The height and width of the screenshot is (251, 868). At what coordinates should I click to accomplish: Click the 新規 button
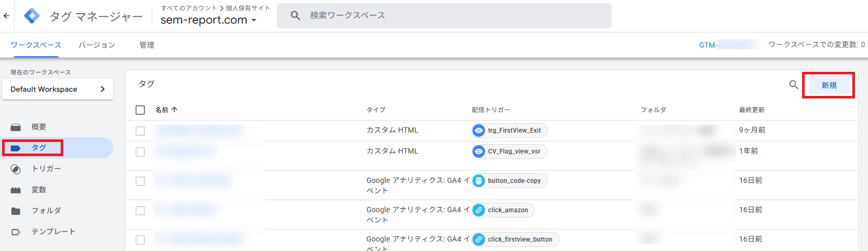pos(829,85)
